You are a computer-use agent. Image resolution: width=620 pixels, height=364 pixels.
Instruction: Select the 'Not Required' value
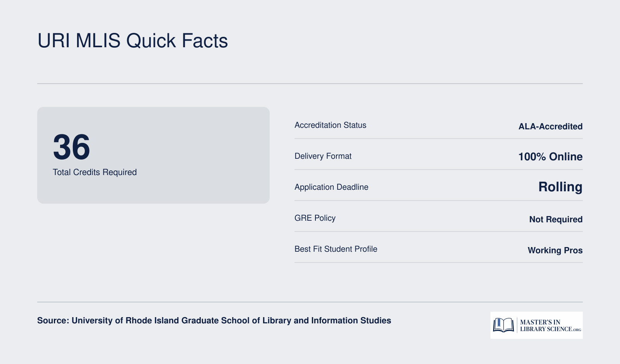[556, 219]
